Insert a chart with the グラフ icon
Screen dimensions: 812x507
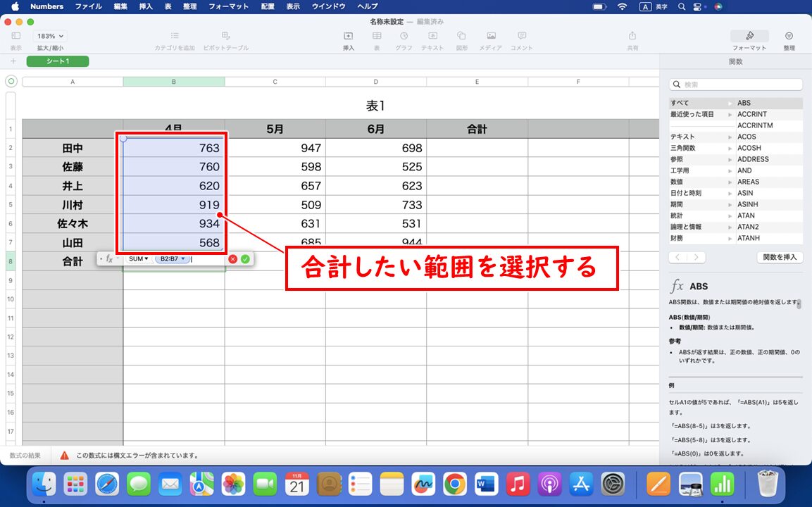[405, 39]
